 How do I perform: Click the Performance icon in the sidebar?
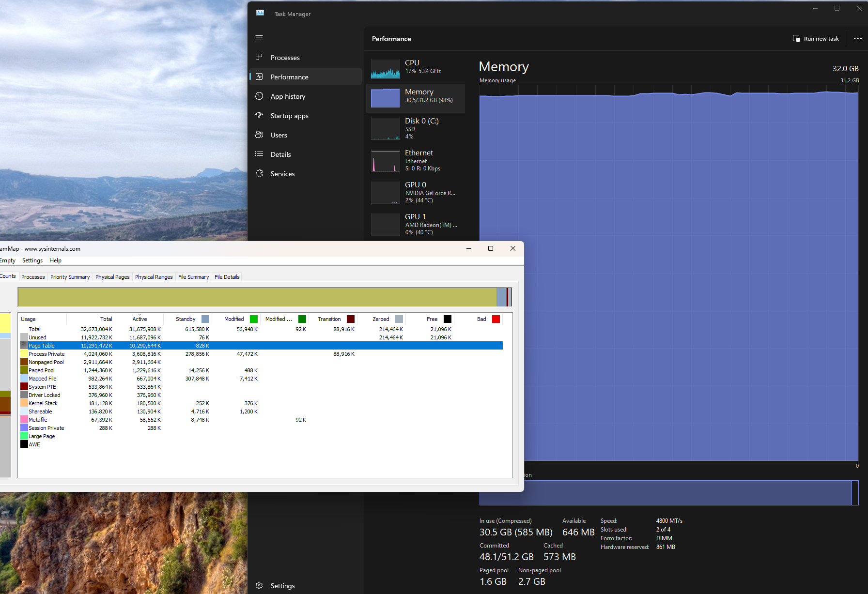259,76
